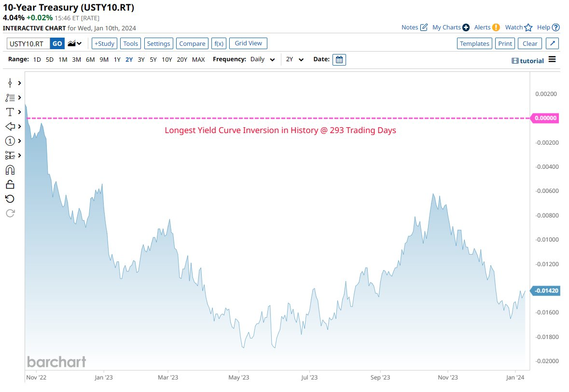Set range to 6M
The width and height of the screenshot is (569, 392).
tap(90, 59)
